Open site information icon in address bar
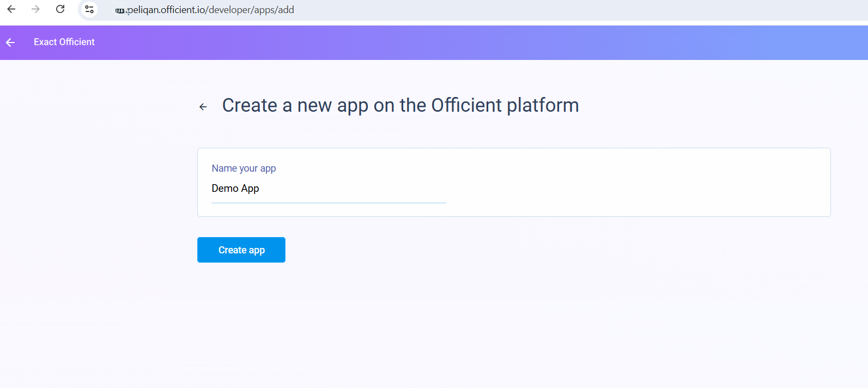The image size is (868, 388). pyautogui.click(x=89, y=9)
